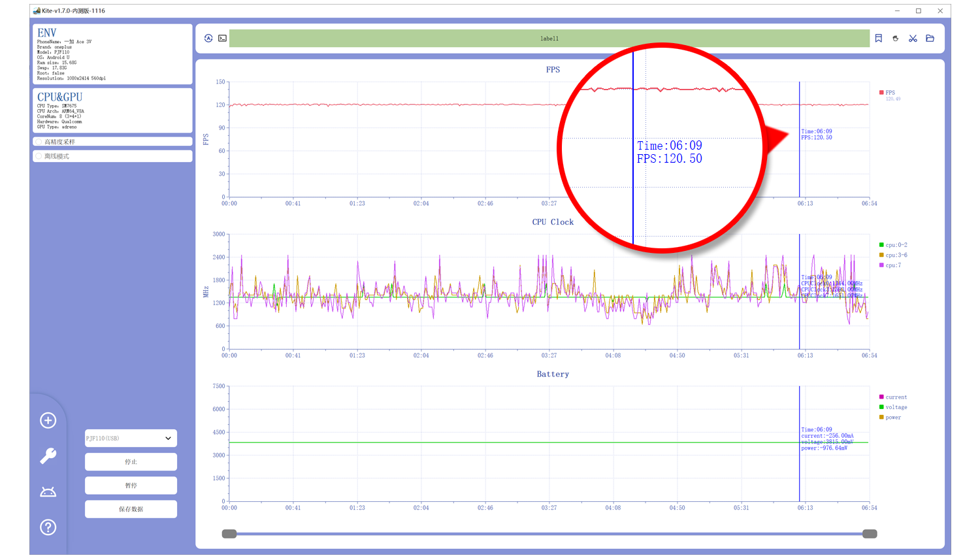Click the auto-mode circular 'A' toolbar icon
The height and width of the screenshot is (560, 980).
(208, 39)
